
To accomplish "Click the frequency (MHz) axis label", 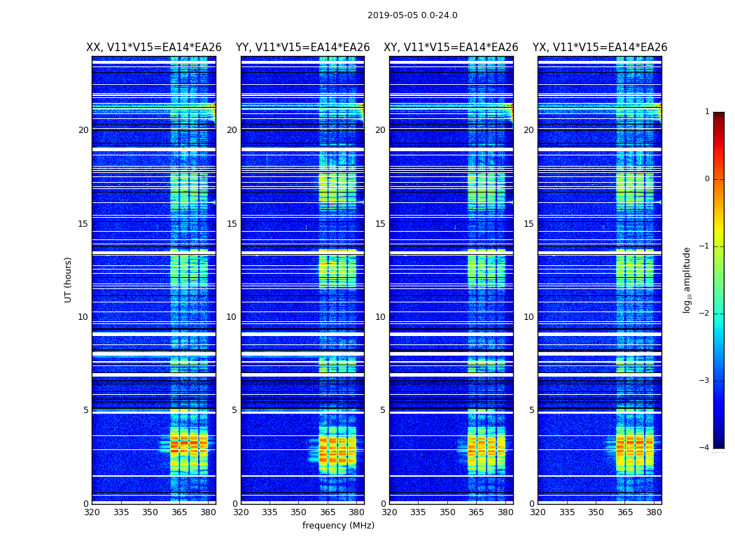I will [338, 525].
